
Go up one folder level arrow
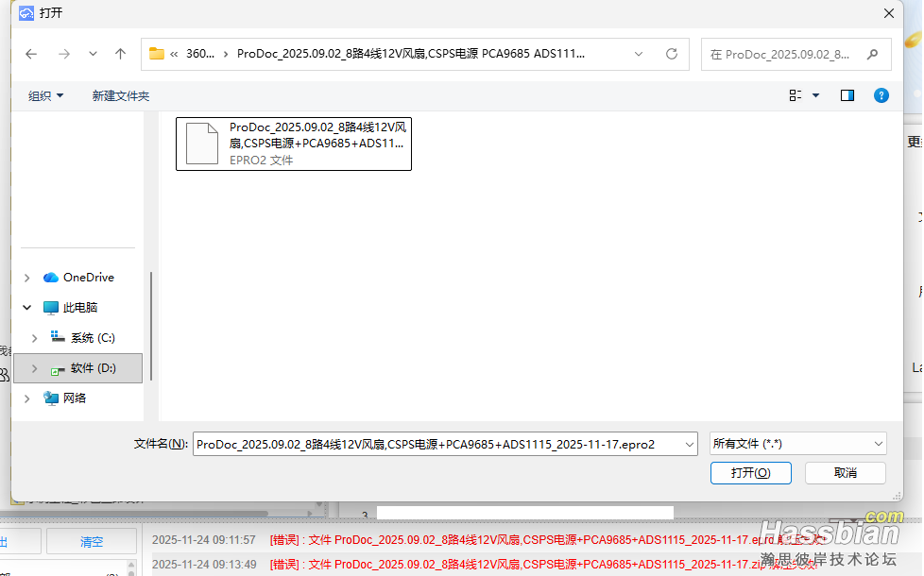click(120, 54)
